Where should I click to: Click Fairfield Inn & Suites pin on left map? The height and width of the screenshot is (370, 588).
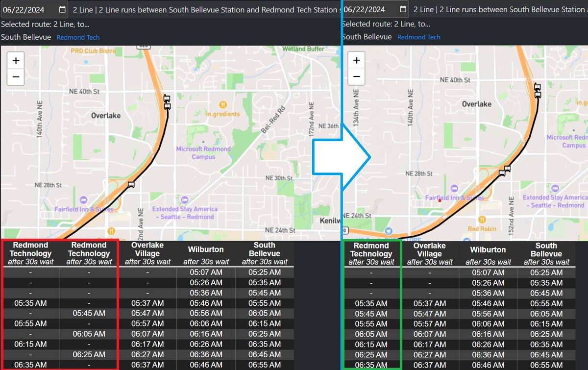pyautogui.click(x=83, y=199)
